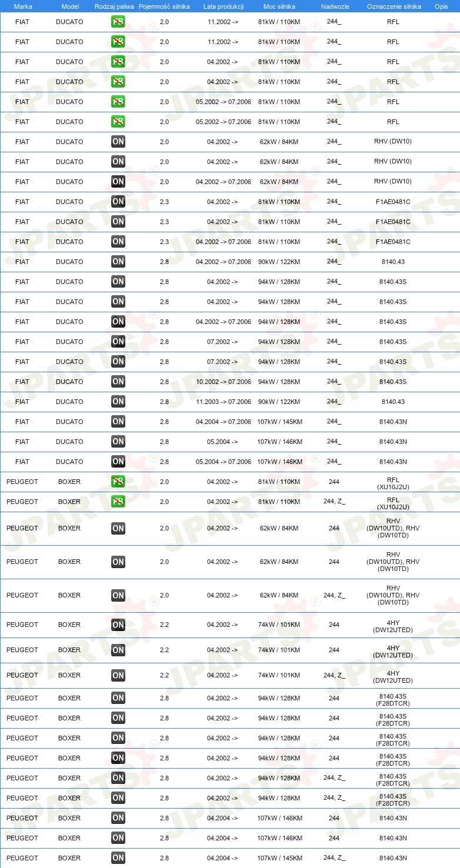Click ON icon in Fiat 94kW 04.2002->07.2006 row
The image size is (460, 868).
(x=118, y=322)
